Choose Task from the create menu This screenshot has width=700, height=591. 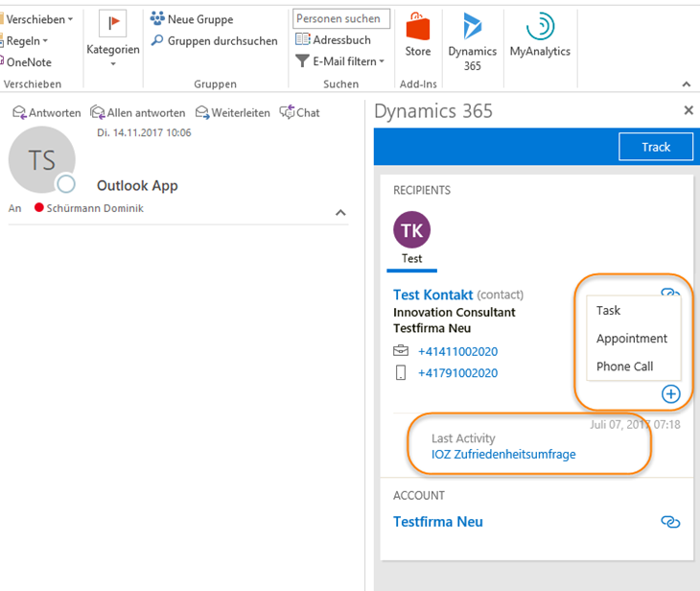(x=609, y=311)
